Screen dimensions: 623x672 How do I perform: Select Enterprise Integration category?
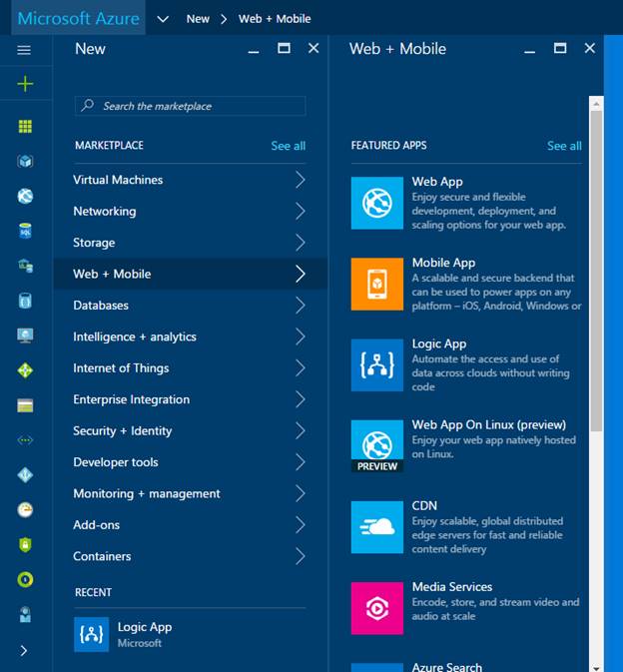pos(191,399)
